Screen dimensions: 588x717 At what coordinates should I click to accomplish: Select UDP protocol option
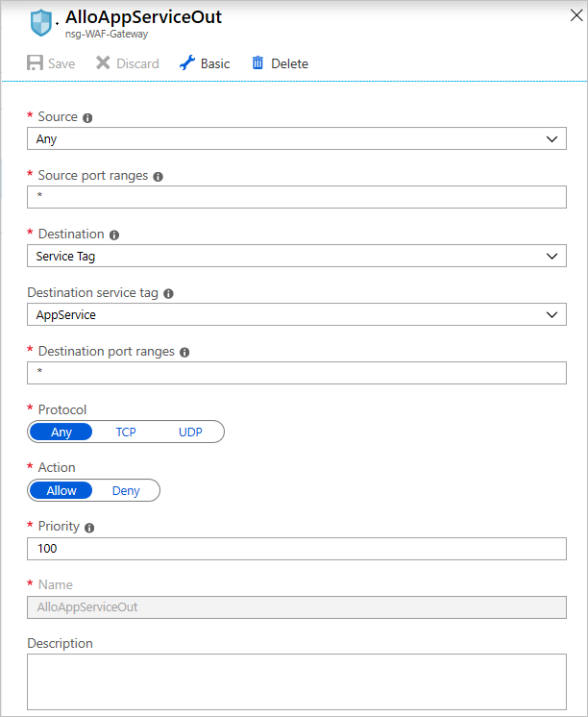tap(190, 432)
